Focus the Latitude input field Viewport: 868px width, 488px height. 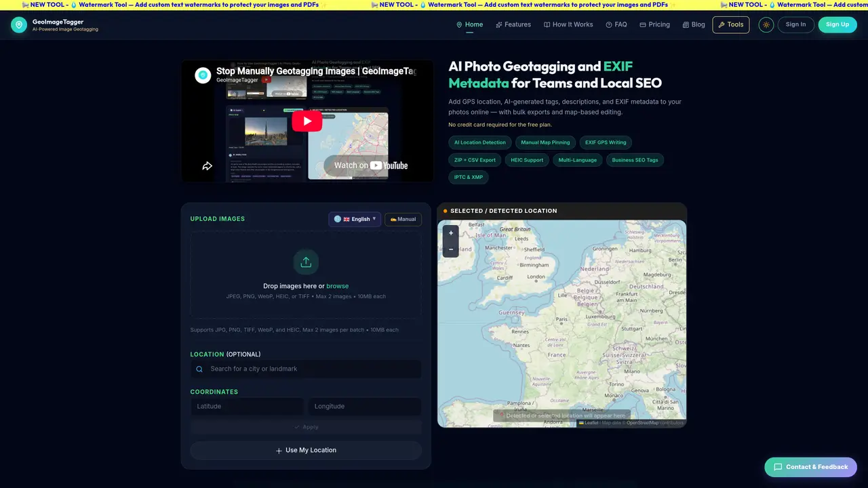247,407
